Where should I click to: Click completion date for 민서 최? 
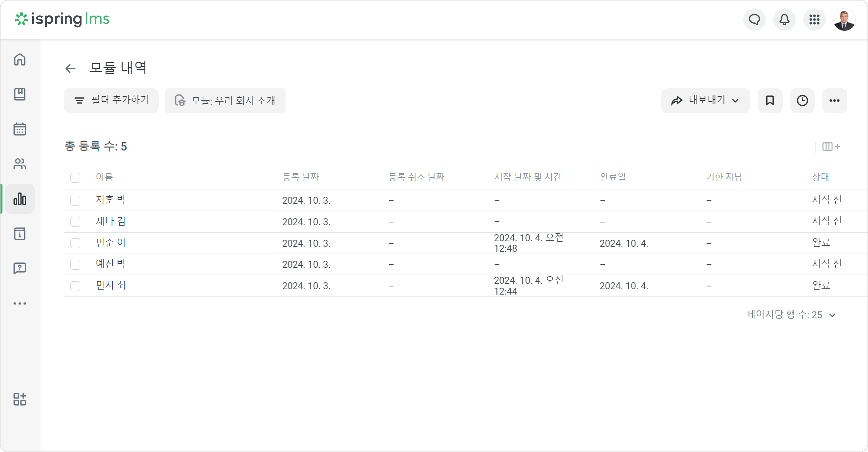coord(624,286)
